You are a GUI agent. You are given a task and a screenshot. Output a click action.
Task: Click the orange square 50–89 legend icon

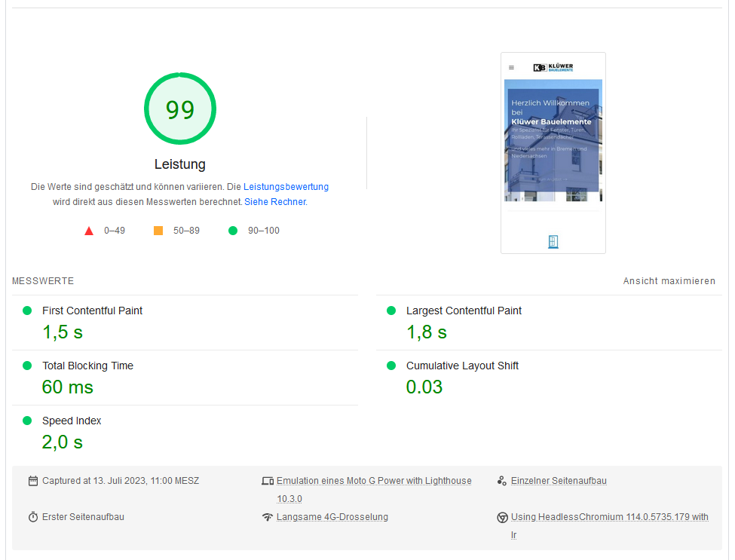pyautogui.click(x=158, y=231)
